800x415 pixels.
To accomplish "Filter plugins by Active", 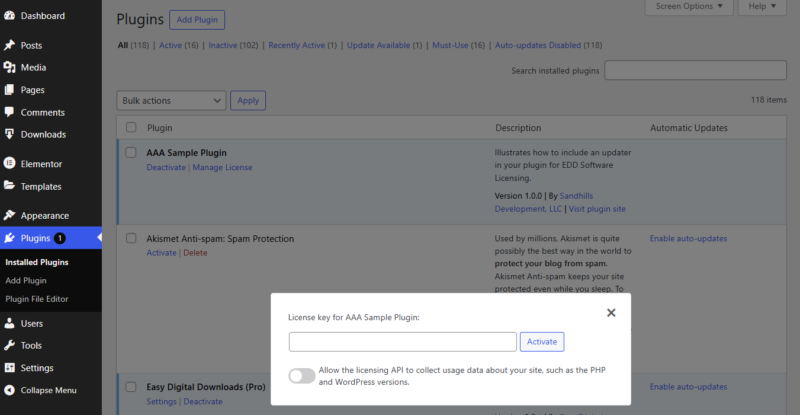I will (170, 45).
